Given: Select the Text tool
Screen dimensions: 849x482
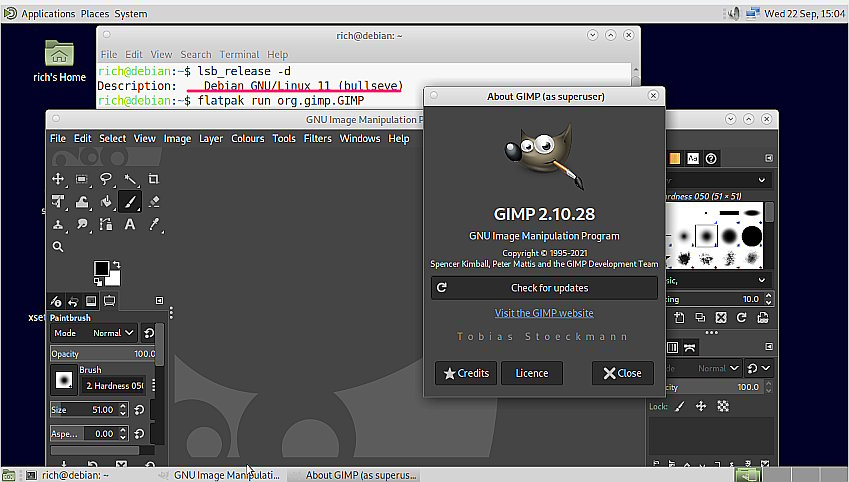Looking at the screenshot, I should 130,224.
